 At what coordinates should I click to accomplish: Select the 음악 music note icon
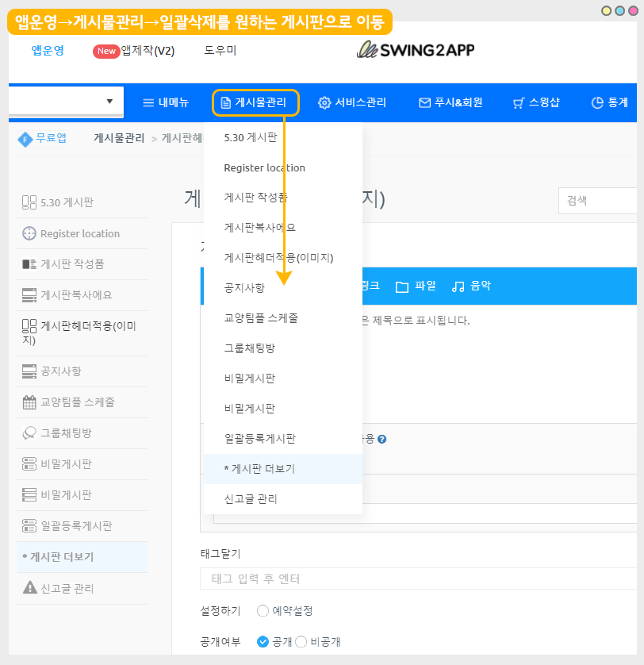pyautogui.click(x=458, y=286)
